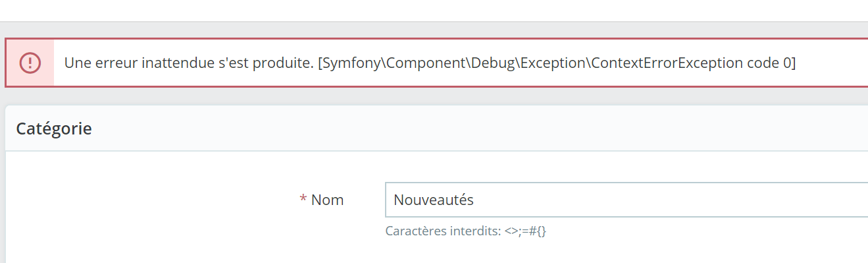Focus the Nom input field
868x263 pixels.
tap(626, 200)
